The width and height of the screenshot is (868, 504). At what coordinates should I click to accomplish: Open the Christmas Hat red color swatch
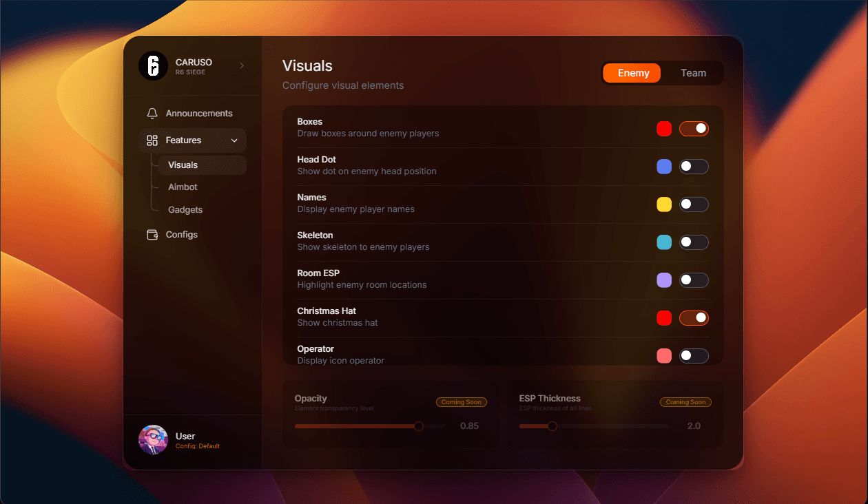pos(664,318)
